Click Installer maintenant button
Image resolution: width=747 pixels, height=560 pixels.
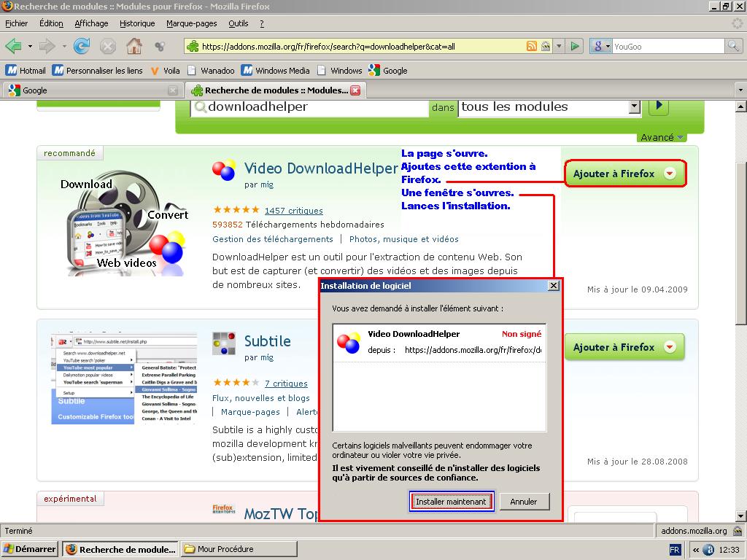pyautogui.click(x=451, y=502)
